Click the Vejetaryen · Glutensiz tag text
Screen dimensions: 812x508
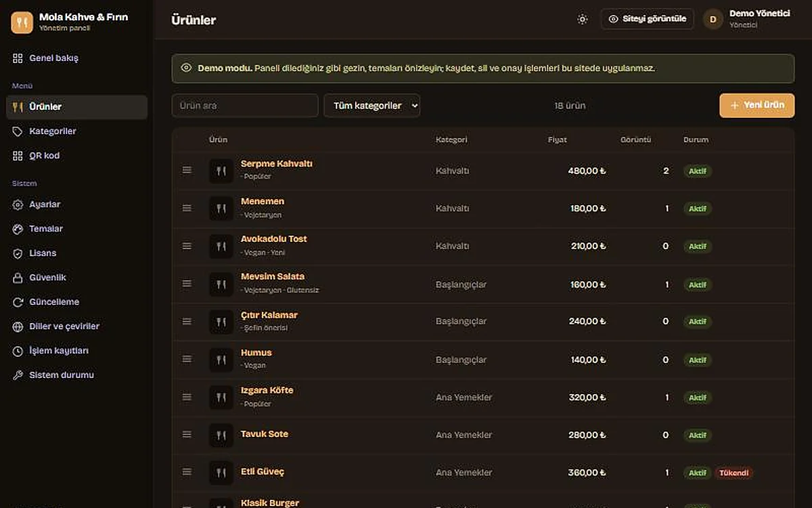(x=280, y=290)
